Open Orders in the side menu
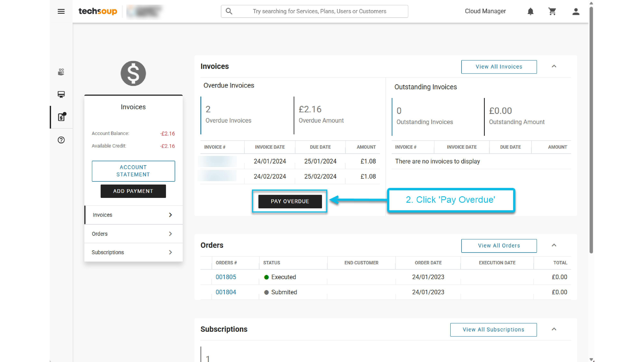Image resolution: width=644 pixels, height=362 pixels. coord(134,234)
